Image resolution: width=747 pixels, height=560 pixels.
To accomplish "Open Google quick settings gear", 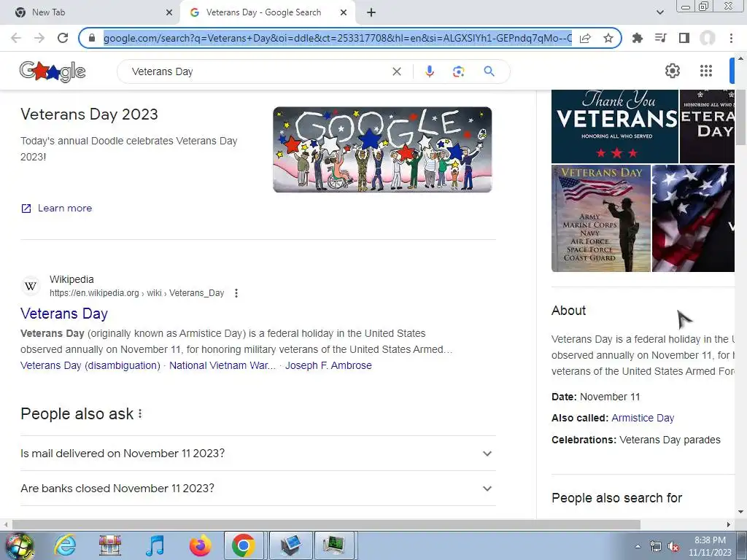I will click(x=672, y=71).
